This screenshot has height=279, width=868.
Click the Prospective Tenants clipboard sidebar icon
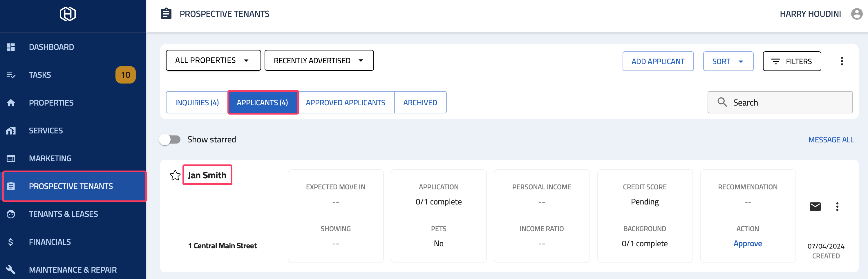(11, 186)
